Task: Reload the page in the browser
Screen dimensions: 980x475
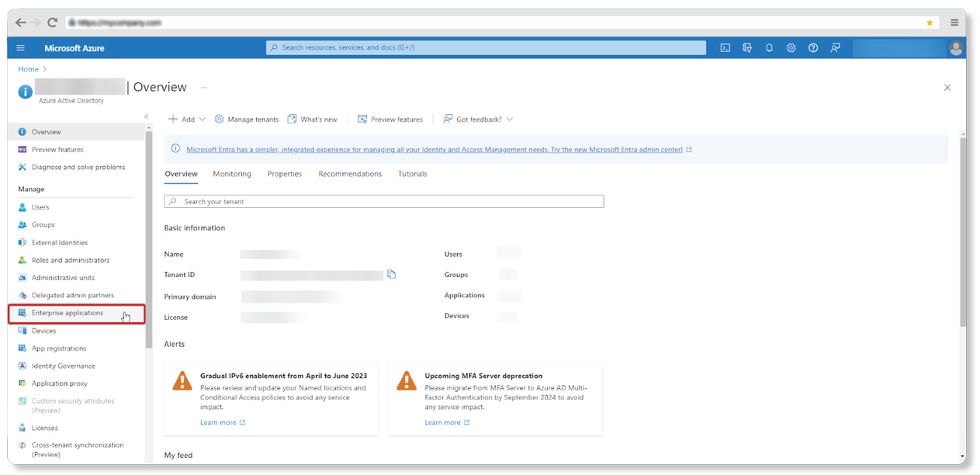Action: [x=53, y=23]
